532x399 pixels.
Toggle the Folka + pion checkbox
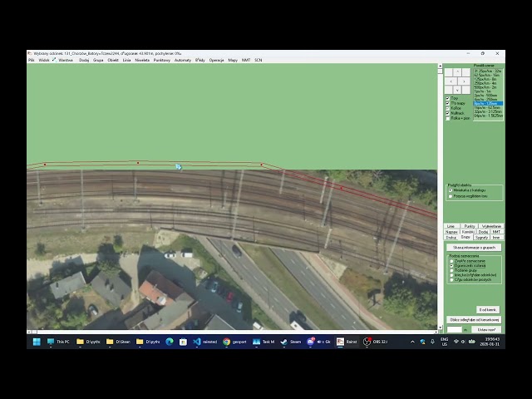click(x=447, y=118)
